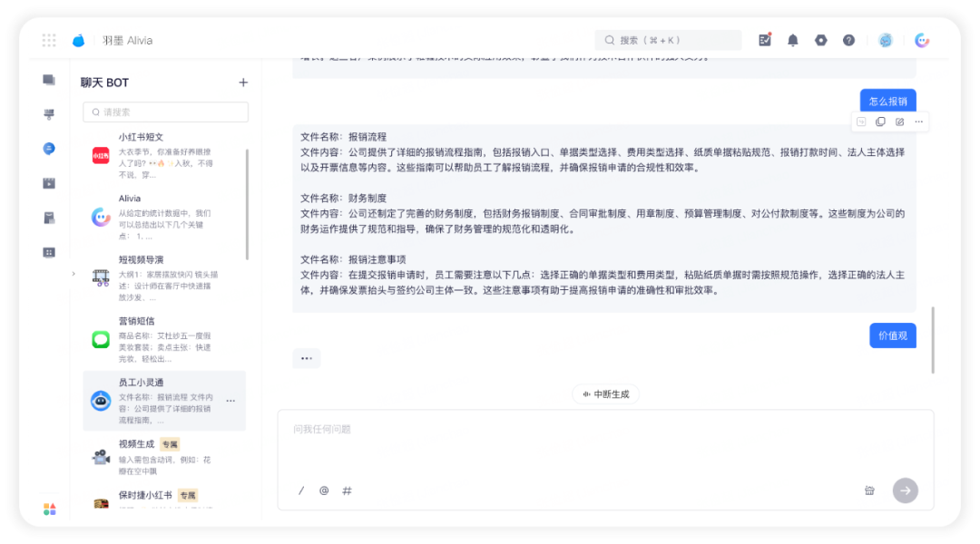Open the help question mark icon
980x544 pixels.
pyautogui.click(x=848, y=41)
